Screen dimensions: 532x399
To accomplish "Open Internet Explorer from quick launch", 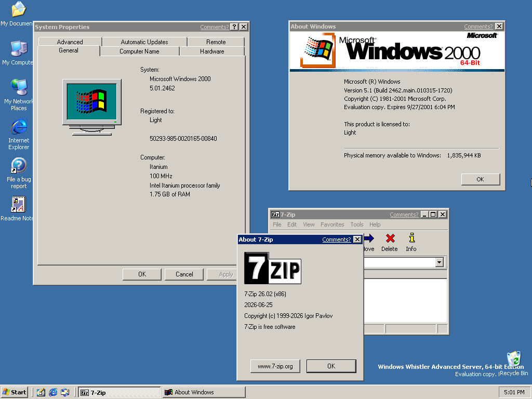I will (53, 392).
